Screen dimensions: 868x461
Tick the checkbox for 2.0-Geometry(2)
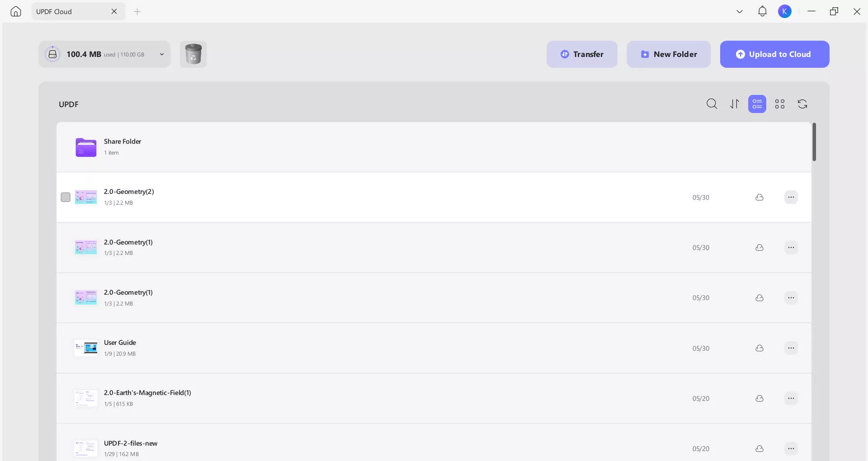click(66, 197)
